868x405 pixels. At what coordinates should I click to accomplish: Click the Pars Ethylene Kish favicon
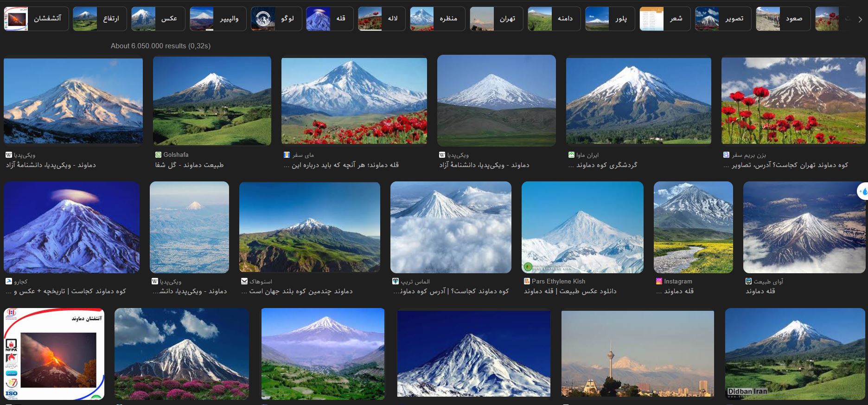tap(527, 281)
